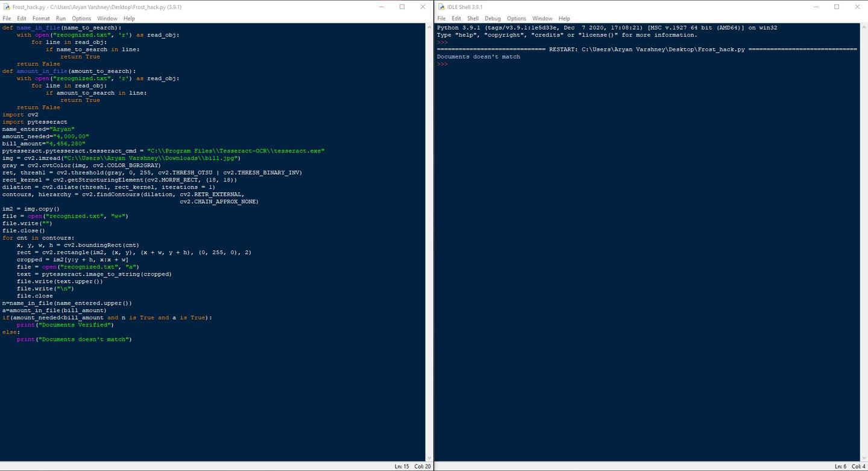Click the findContours line
868x471 pixels.
coord(123,194)
